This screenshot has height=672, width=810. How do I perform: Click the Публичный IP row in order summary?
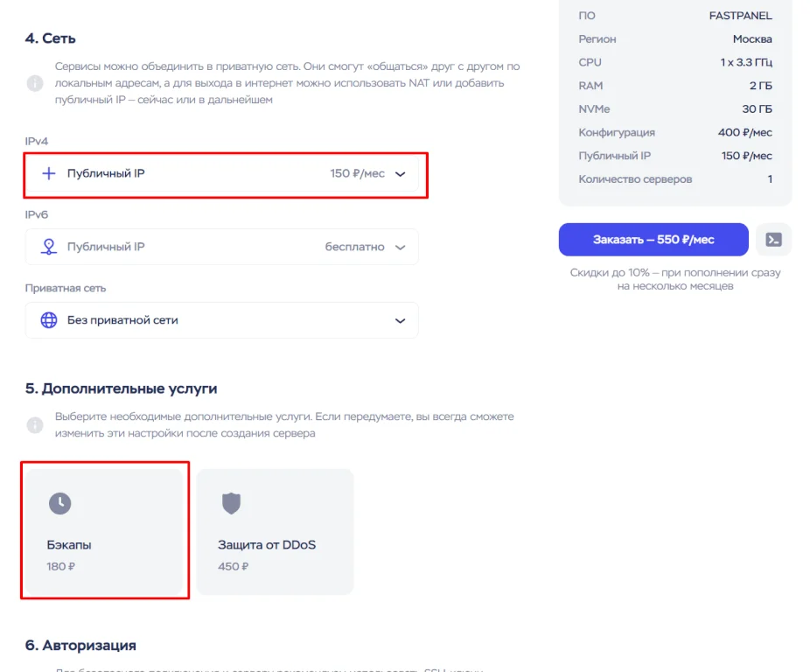pyautogui.click(x=674, y=156)
